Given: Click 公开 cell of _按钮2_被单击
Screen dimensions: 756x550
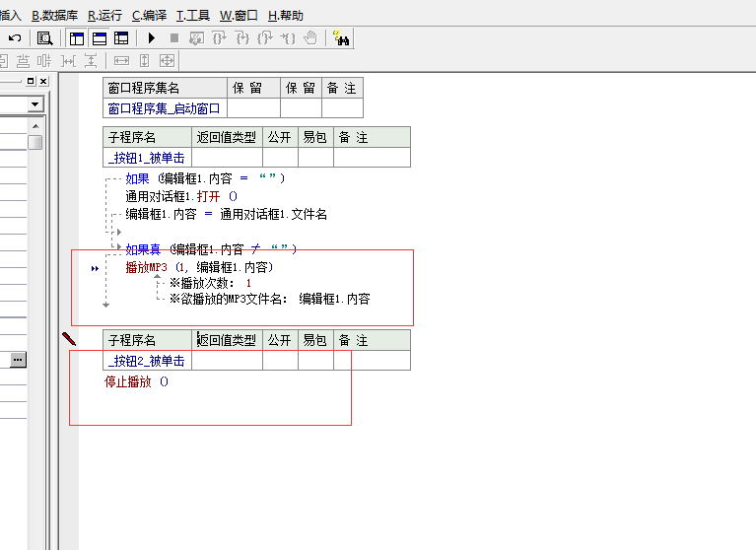Looking at the screenshot, I should pos(280,361).
